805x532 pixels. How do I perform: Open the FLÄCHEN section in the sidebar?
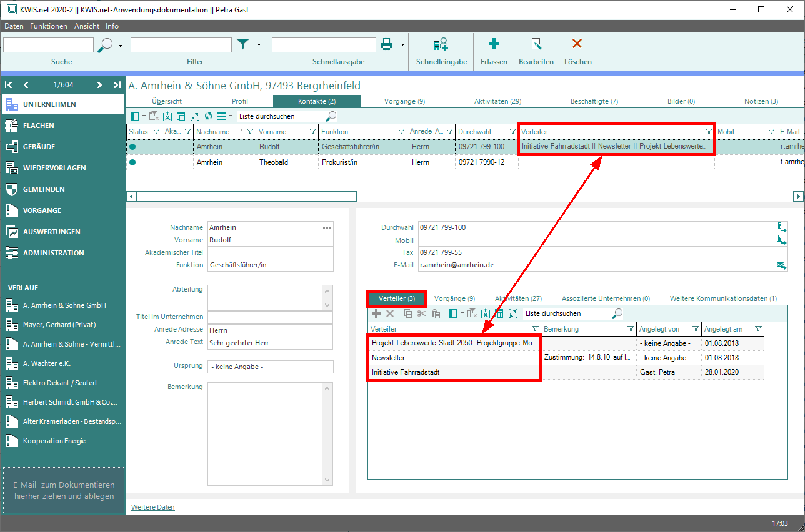pos(62,126)
